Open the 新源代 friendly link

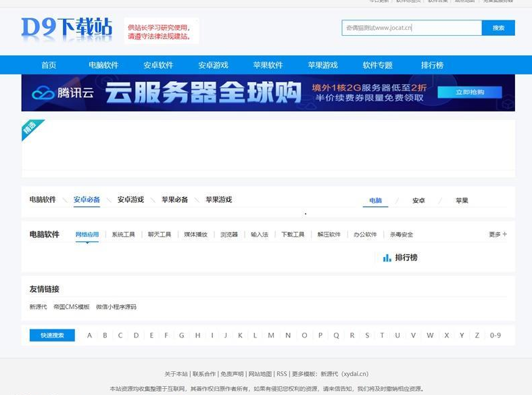click(38, 307)
